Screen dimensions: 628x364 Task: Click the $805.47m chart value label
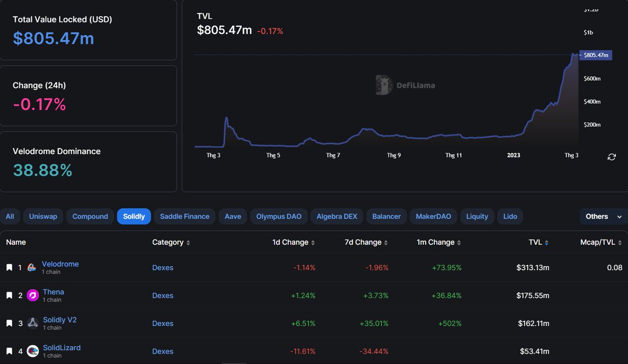(x=596, y=55)
